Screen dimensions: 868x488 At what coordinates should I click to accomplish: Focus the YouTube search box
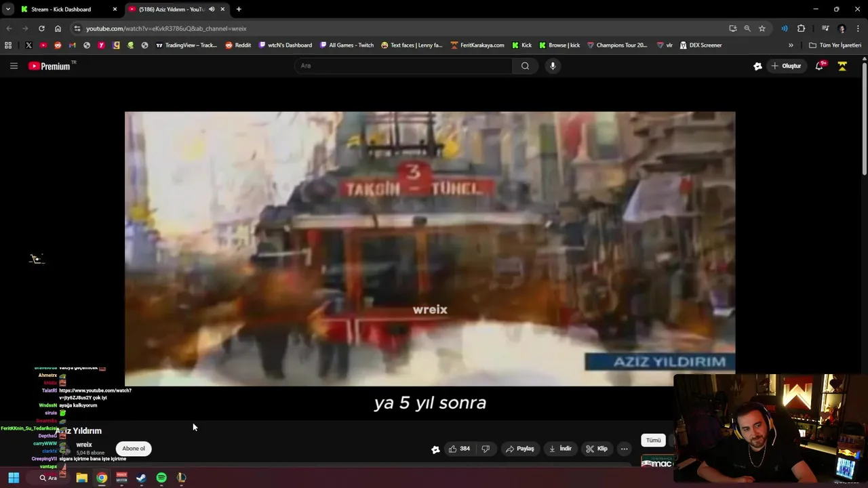pos(403,66)
